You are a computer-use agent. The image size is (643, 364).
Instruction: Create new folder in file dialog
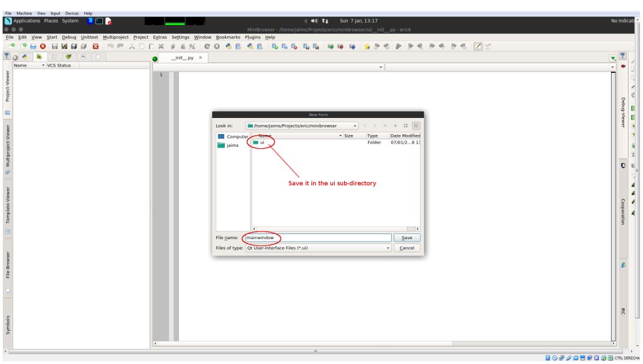pyautogui.click(x=396, y=126)
